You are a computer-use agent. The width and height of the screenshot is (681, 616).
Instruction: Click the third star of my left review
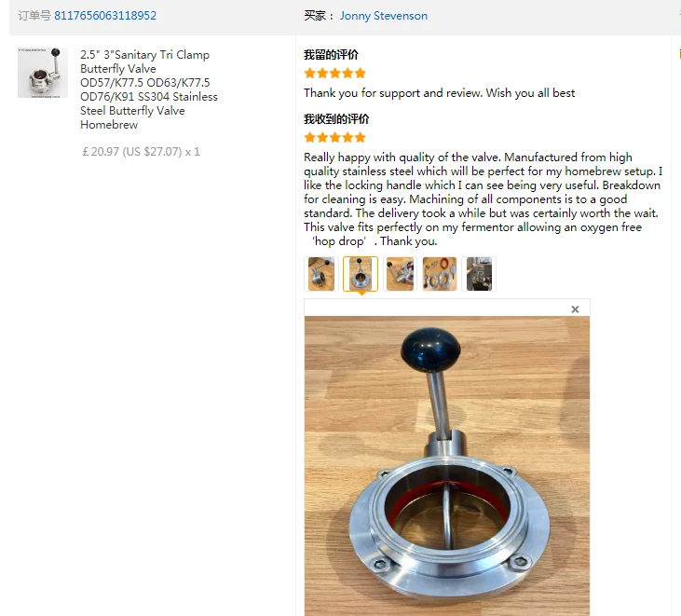[x=334, y=73]
